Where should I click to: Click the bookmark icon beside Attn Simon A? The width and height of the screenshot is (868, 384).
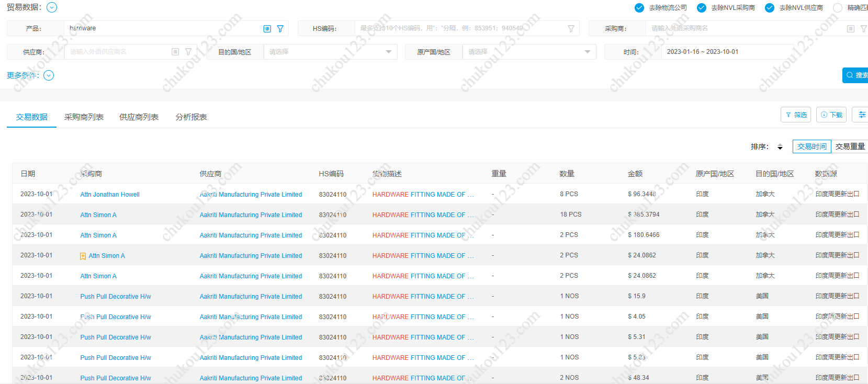coord(83,256)
